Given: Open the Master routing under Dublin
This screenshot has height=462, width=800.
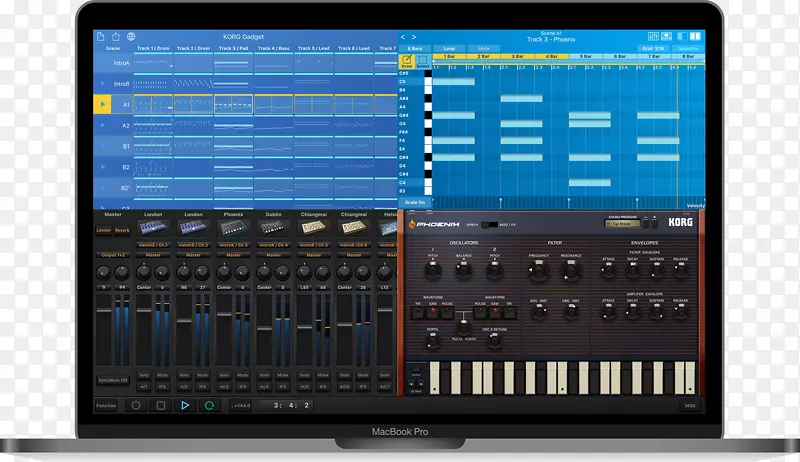Looking at the screenshot, I should (x=273, y=255).
